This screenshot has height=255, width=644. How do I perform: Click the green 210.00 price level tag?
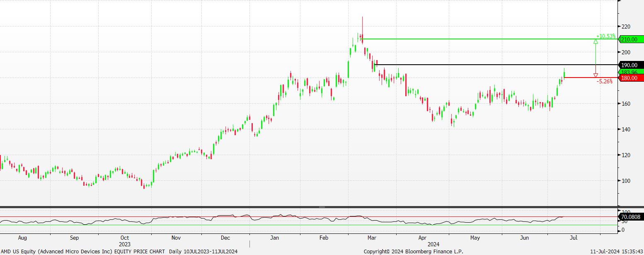click(632, 39)
